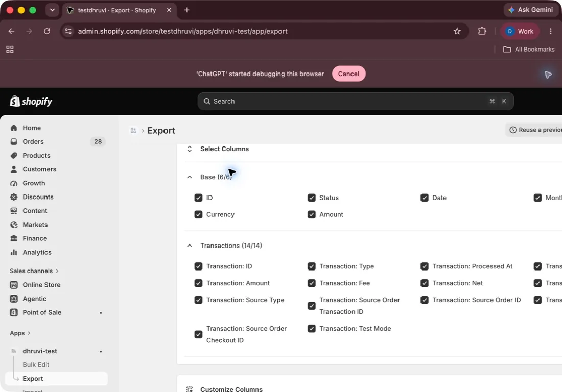Screen dimensions: 562x392
Task: Open the browser Extensions puzzle icon
Action: point(482,31)
